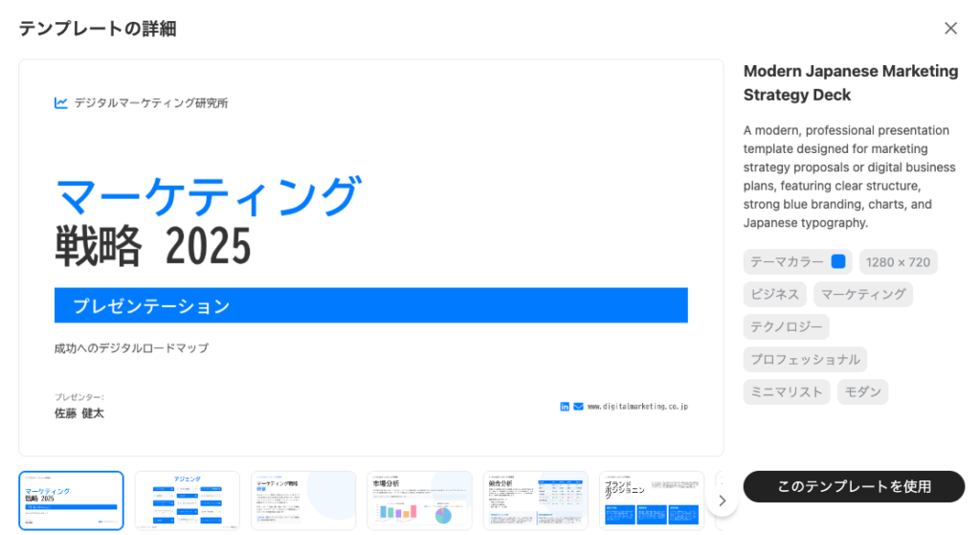Click the chart logo icon on slide
The height and width of the screenshot is (535, 980).
click(x=61, y=103)
